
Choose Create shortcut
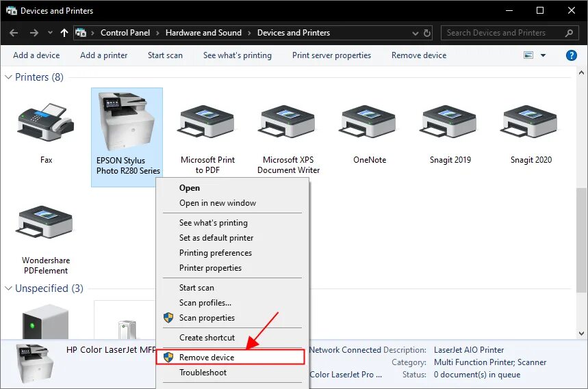pos(233,337)
